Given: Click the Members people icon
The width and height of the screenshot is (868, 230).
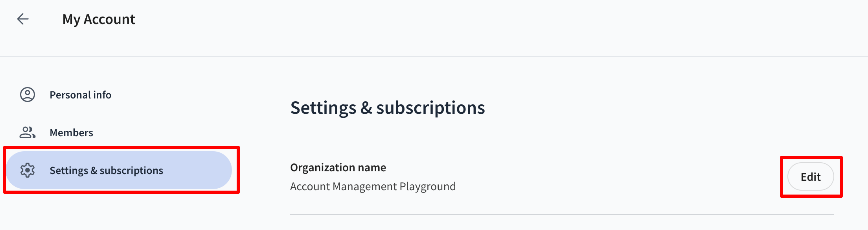Looking at the screenshot, I should pyautogui.click(x=28, y=133).
